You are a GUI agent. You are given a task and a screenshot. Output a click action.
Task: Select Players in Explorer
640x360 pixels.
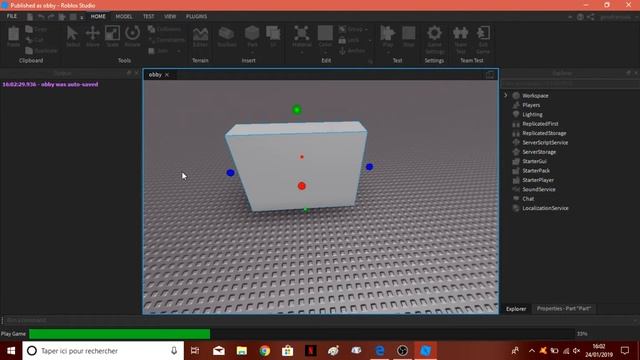pyautogui.click(x=531, y=105)
